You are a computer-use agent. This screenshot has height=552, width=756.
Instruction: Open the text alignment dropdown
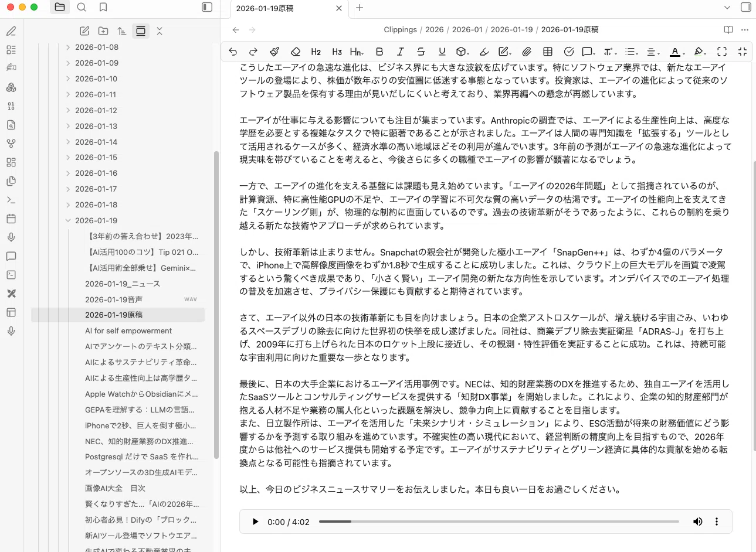[x=653, y=52]
